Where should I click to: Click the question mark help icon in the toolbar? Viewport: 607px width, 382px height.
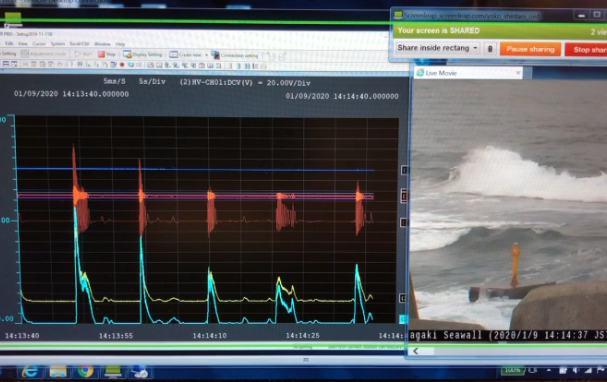71,65
